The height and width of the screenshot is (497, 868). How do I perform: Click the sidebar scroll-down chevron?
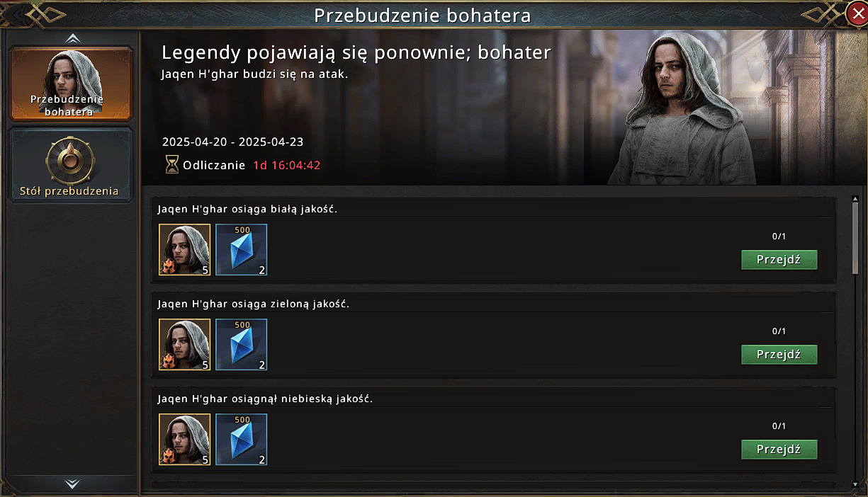point(72,484)
